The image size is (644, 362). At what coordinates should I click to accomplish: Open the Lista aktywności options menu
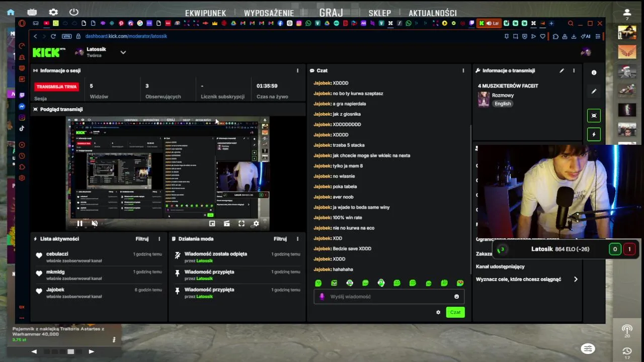(x=159, y=239)
